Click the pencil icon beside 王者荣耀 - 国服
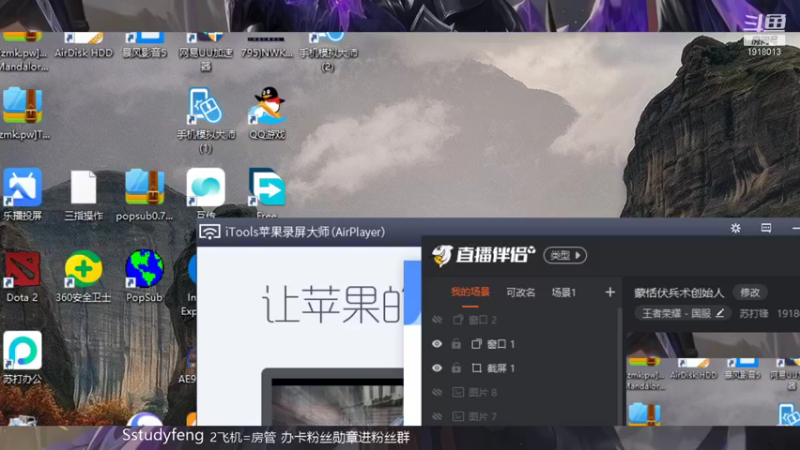 [719, 313]
